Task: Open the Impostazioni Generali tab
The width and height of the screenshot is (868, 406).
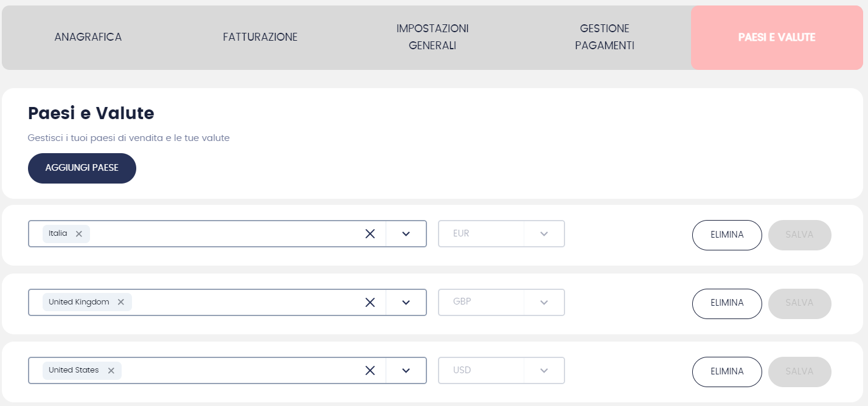Action: pyautogui.click(x=432, y=37)
